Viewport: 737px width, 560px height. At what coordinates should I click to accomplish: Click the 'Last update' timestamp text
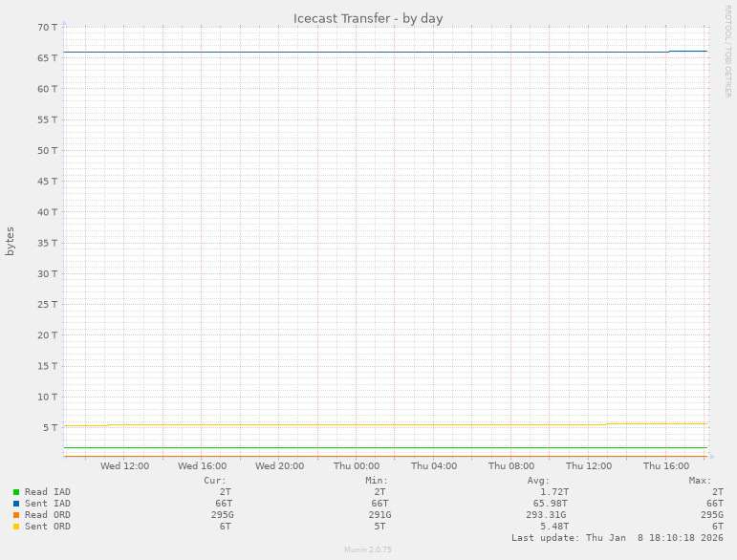click(x=610, y=538)
